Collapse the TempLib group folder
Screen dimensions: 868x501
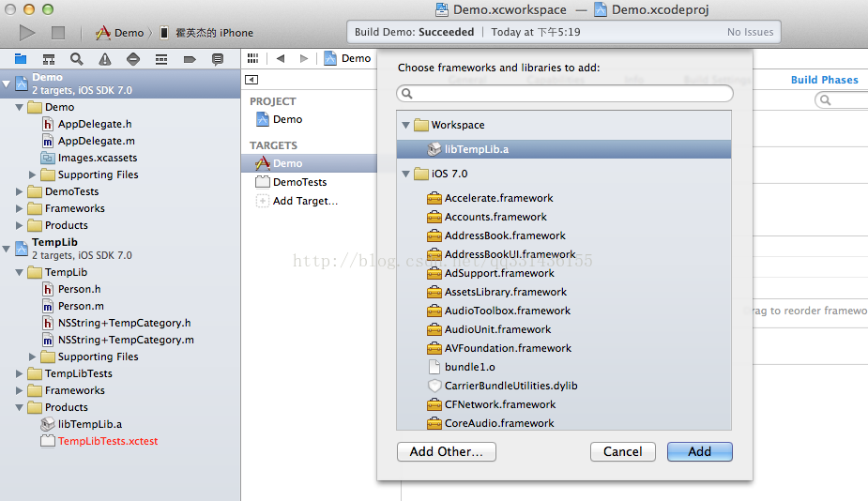pyautogui.click(x=20, y=272)
